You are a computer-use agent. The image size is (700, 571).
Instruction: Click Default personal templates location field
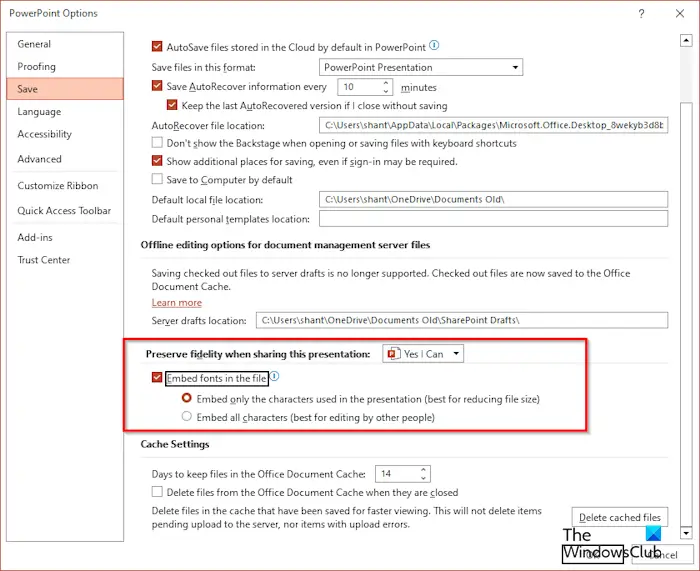point(493,219)
